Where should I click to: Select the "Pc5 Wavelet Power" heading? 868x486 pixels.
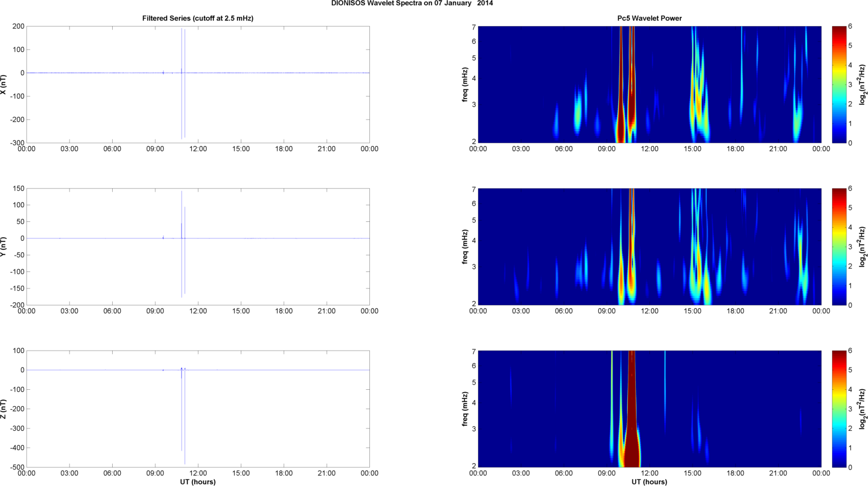pyautogui.click(x=649, y=18)
